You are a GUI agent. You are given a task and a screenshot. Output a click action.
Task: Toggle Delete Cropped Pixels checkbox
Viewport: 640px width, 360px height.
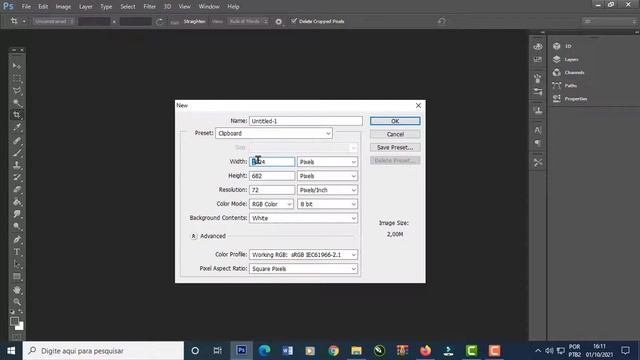(x=294, y=21)
